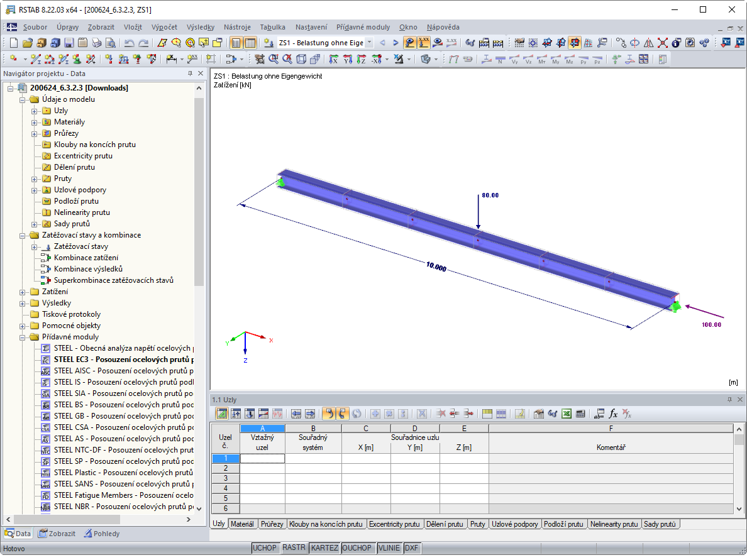Toggle show loads eye icon
The image size is (747, 560).
click(x=409, y=43)
